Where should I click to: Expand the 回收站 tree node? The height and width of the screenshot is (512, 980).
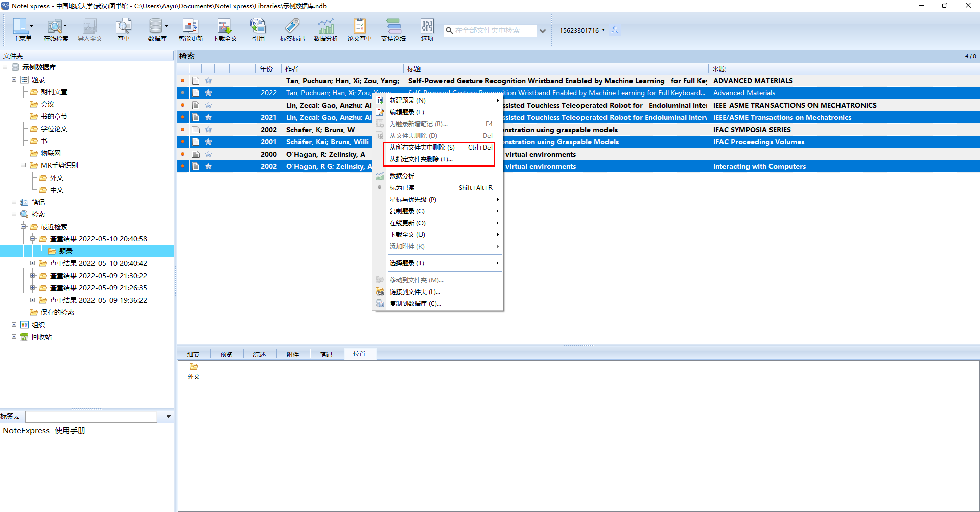tap(14, 337)
